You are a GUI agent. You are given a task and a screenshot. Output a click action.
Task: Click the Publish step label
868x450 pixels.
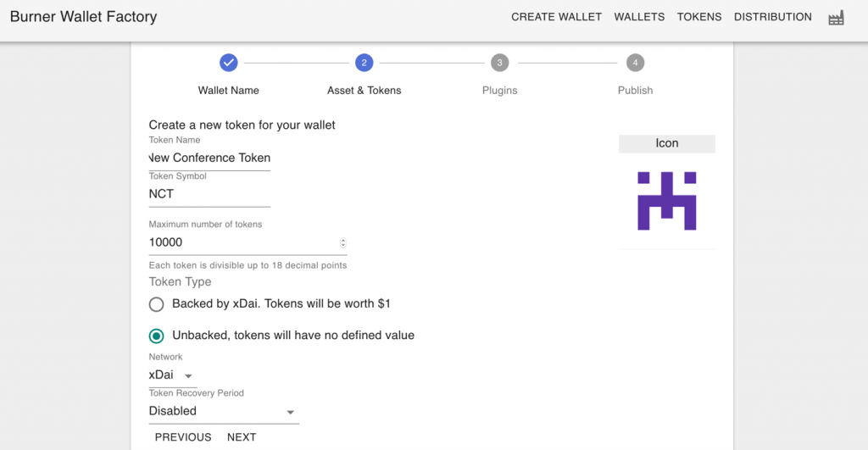pos(635,90)
